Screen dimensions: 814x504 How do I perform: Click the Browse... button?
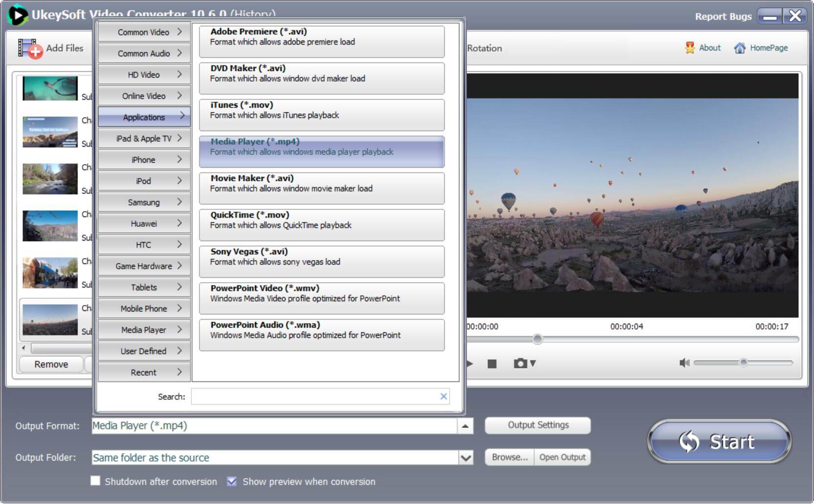[x=509, y=458]
